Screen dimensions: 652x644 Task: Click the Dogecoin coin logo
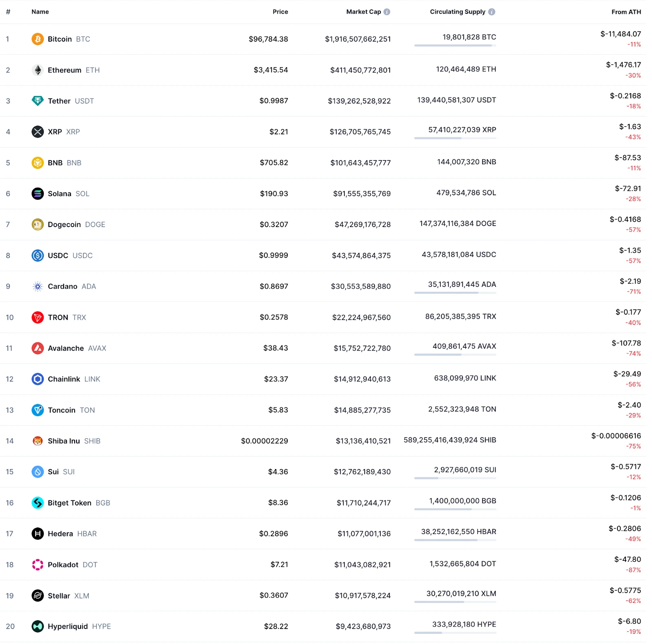tap(37, 225)
